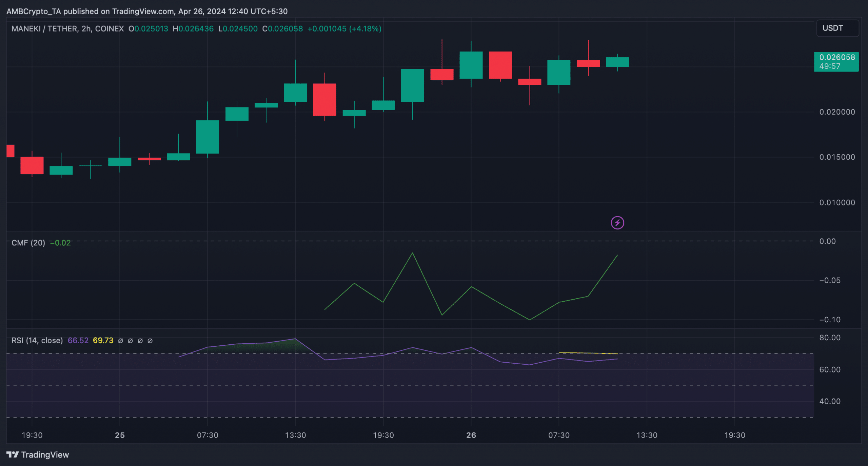Click the publisher header text AMBCrypto_TA
868x466 pixels.
pos(34,12)
